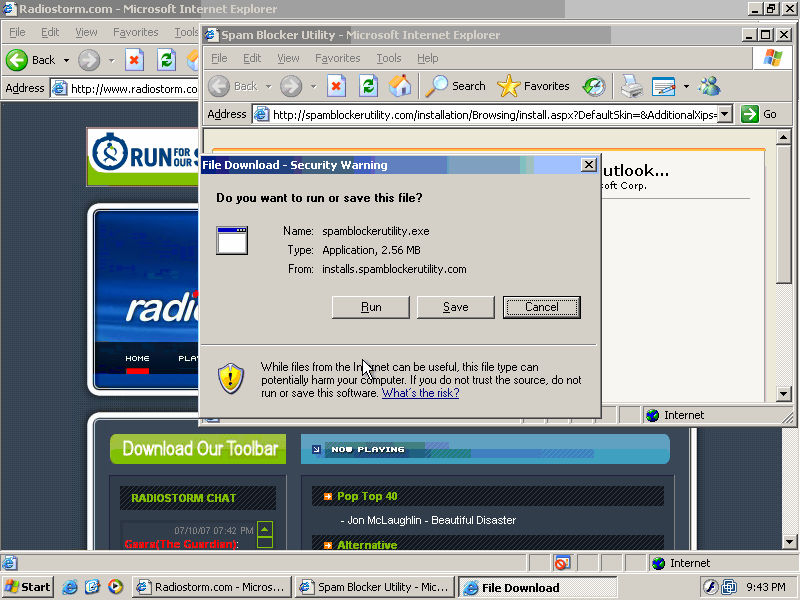Viewport: 800px width, 600px height.
Task: Click Refresh icon in Spam Blocker window
Action: point(368,86)
